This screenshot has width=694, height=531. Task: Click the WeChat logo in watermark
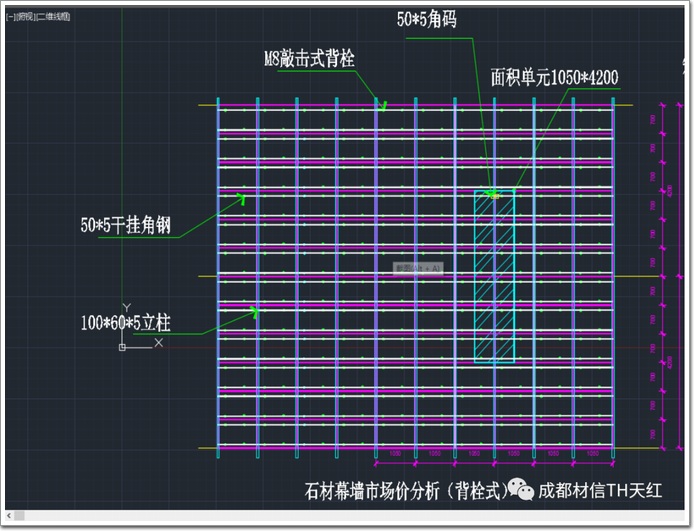[519, 489]
